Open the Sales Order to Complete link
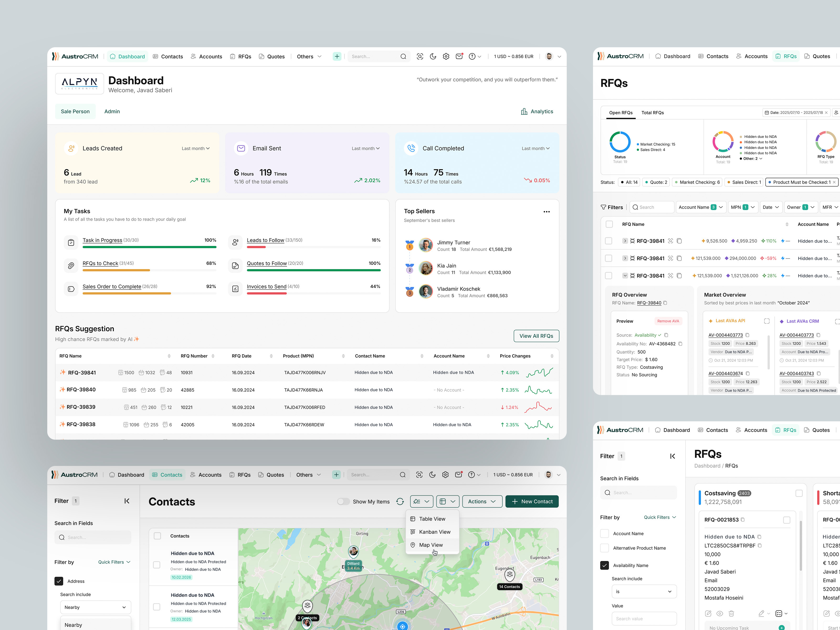This screenshot has width=840, height=630. point(112,287)
